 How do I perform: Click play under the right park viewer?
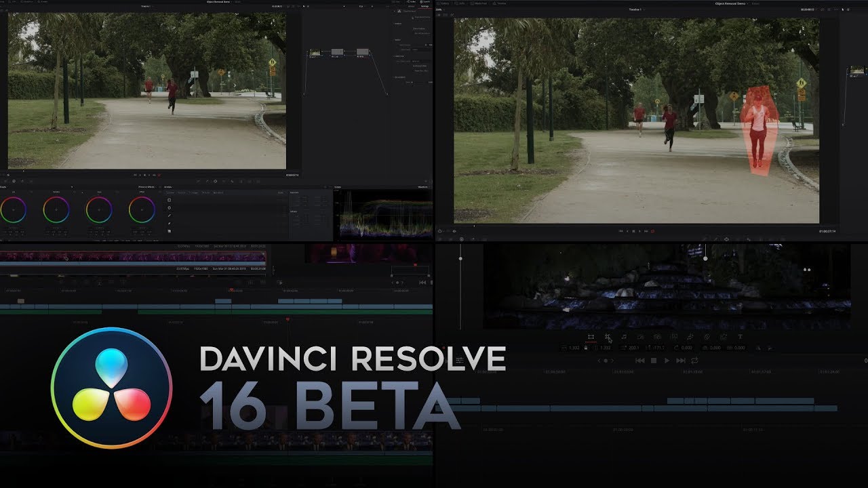point(639,231)
